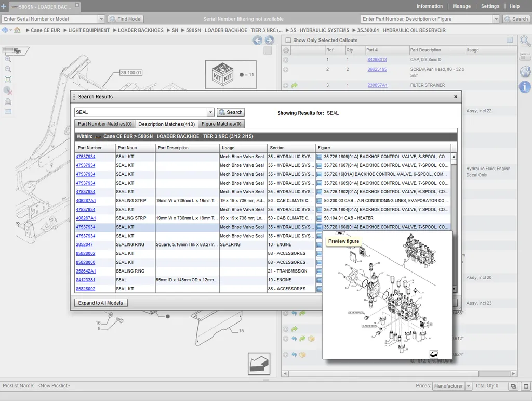The image size is (532, 401).
Task: Click the KIT icon in the diagram
Action: (x=222, y=75)
